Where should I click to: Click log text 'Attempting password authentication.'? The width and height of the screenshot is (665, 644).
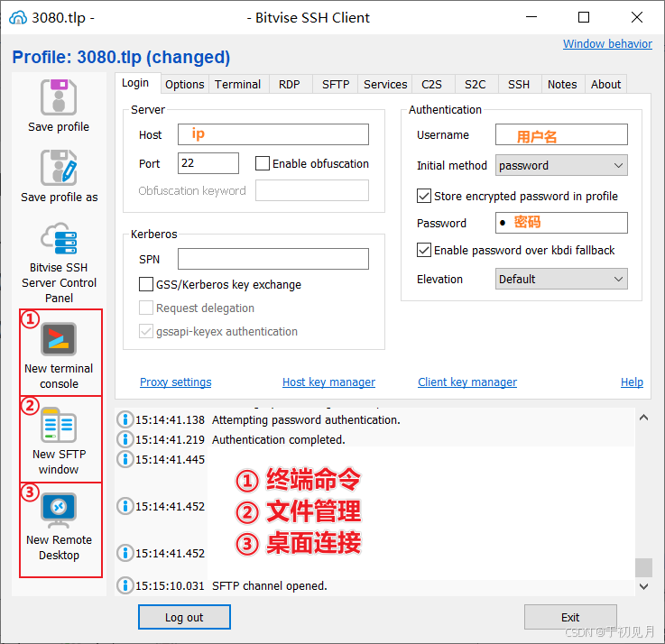click(x=306, y=419)
